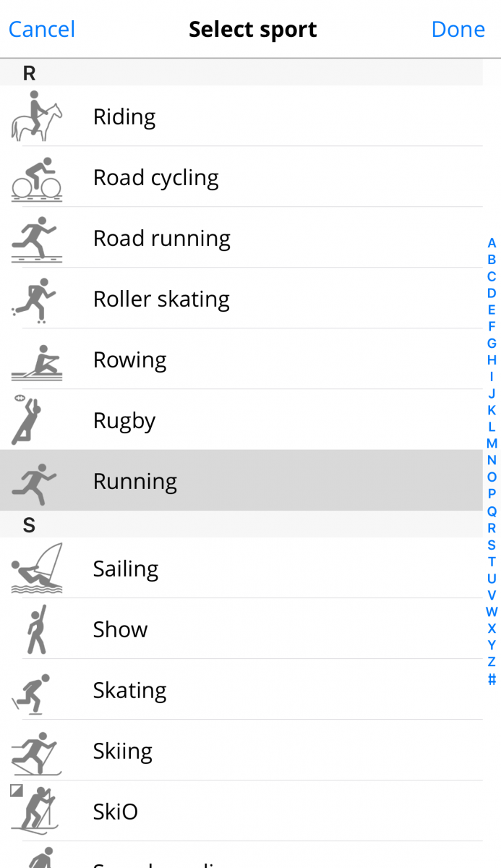Choose Skiing from the sport list
Image resolution: width=501 pixels, height=868 pixels.
pyautogui.click(x=123, y=752)
